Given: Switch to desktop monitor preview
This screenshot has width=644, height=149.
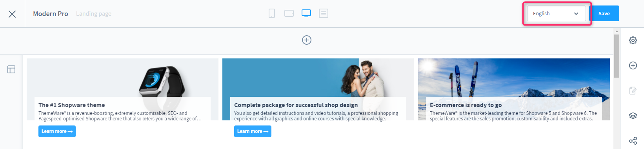Looking at the screenshot, I should click(x=306, y=14).
